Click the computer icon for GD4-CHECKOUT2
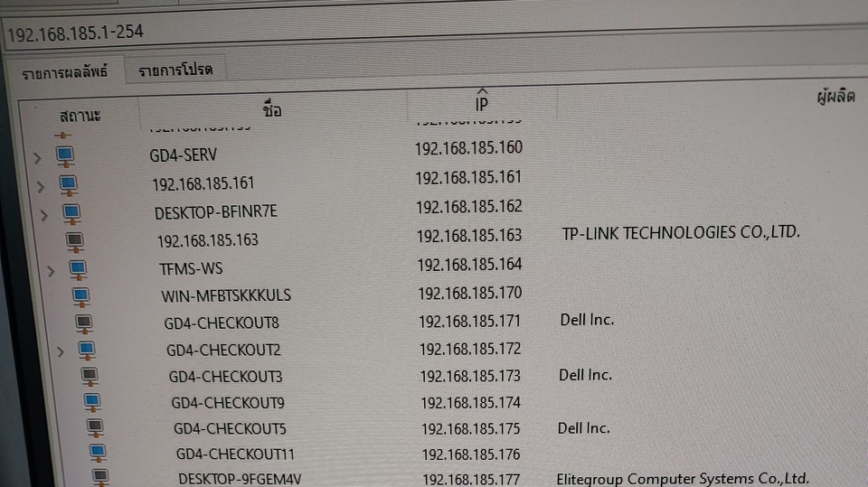Screen dimensions: 868x487 click(87, 351)
